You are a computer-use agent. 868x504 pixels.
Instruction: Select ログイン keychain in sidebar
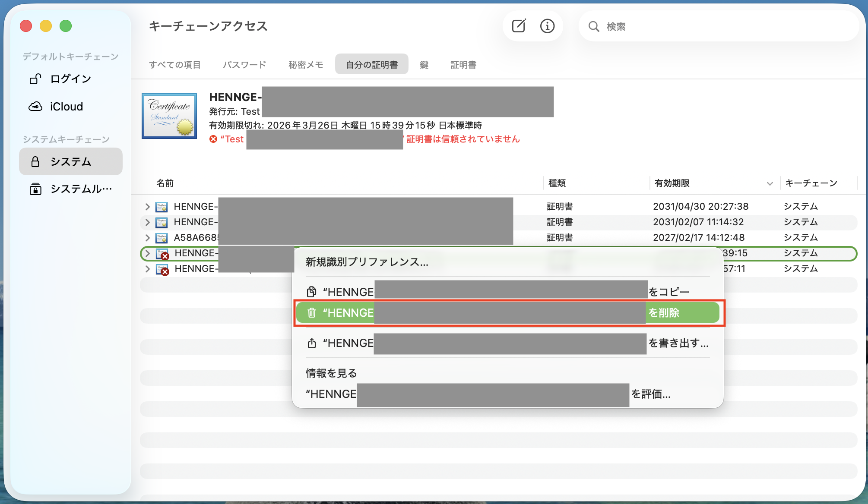(71, 79)
